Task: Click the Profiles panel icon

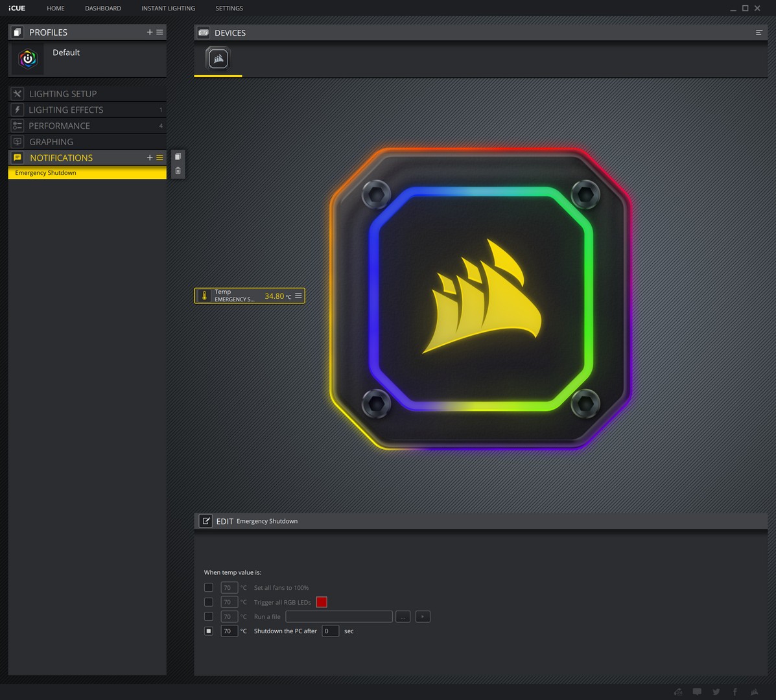Action: tap(18, 32)
